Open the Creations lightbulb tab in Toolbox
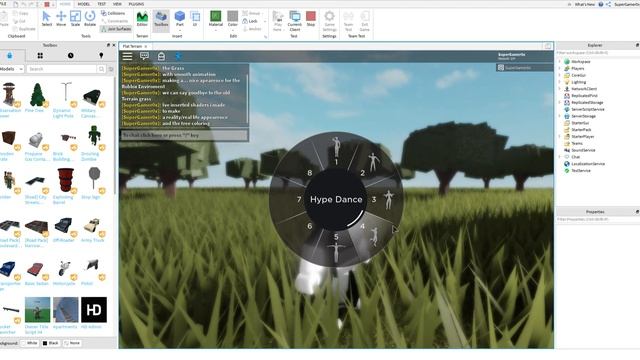 click(x=101, y=56)
